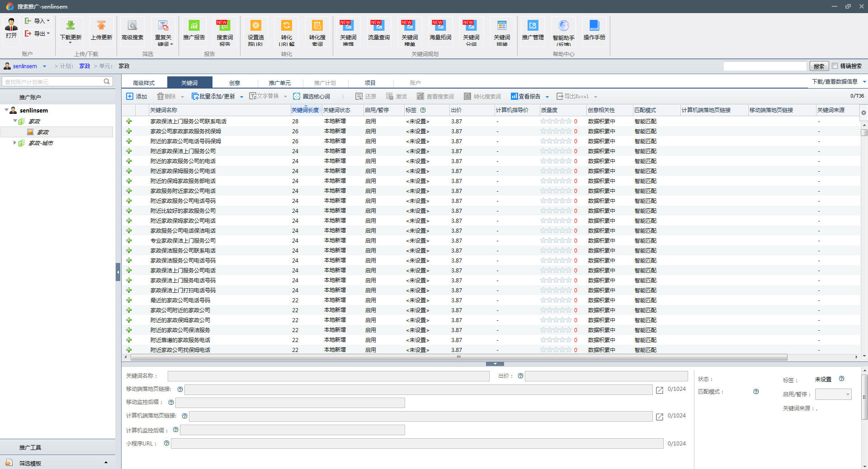Click the 关键词名称 input field
The height and width of the screenshot is (469, 868).
tap(328, 376)
